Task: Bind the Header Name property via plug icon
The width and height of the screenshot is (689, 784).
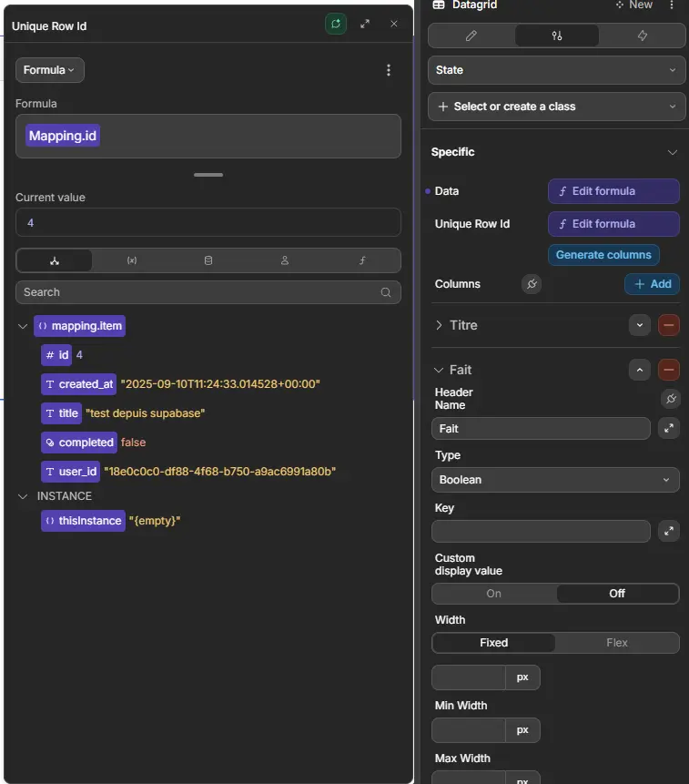Action: (671, 399)
